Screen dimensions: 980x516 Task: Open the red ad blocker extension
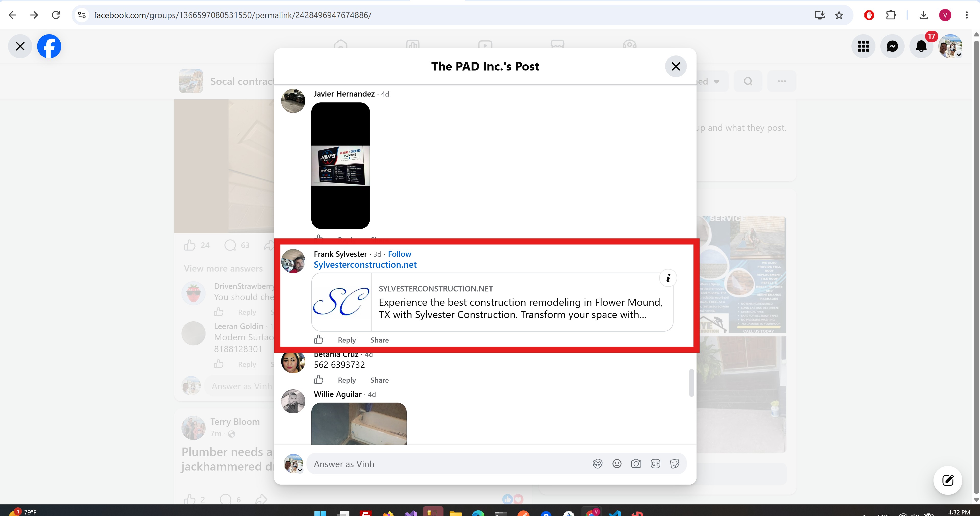[869, 15]
